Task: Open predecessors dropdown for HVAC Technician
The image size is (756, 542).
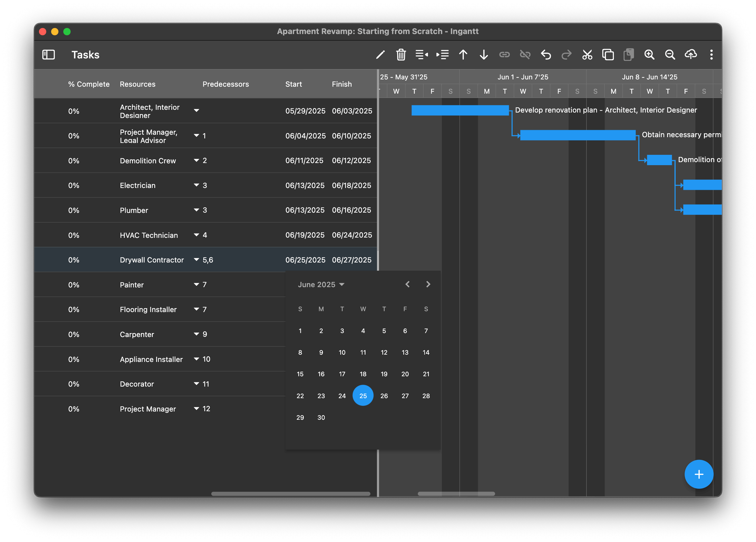Action: tap(197, 235)
